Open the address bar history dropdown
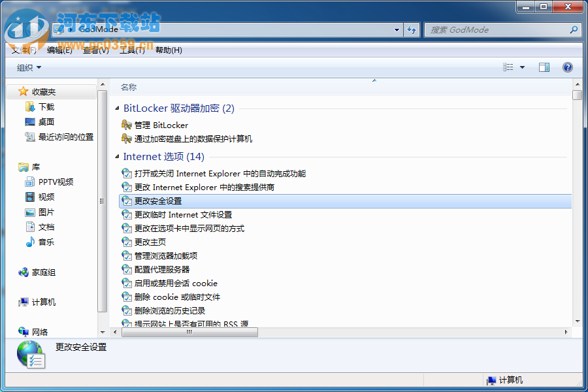Viewport: 588px width, 392px height. pyautogui.click(x=397, y=29)
